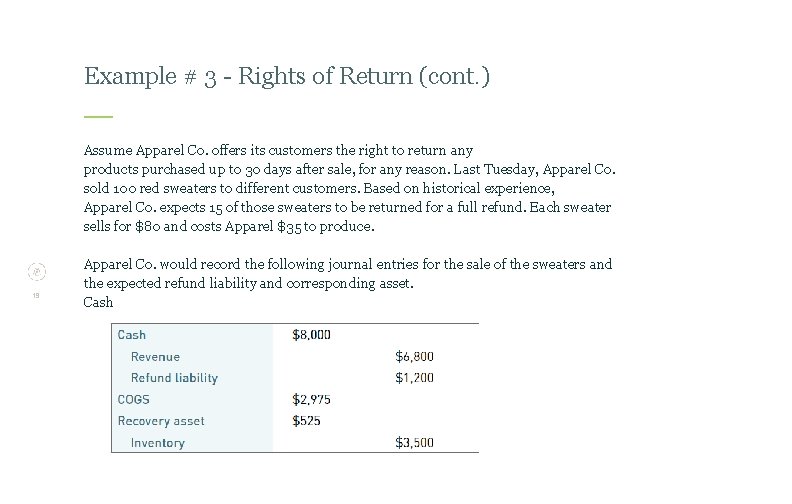Click the 'Refund liability' table row label
The height and width of the screenshot is (504, 792).
click(x=174, y=378)
